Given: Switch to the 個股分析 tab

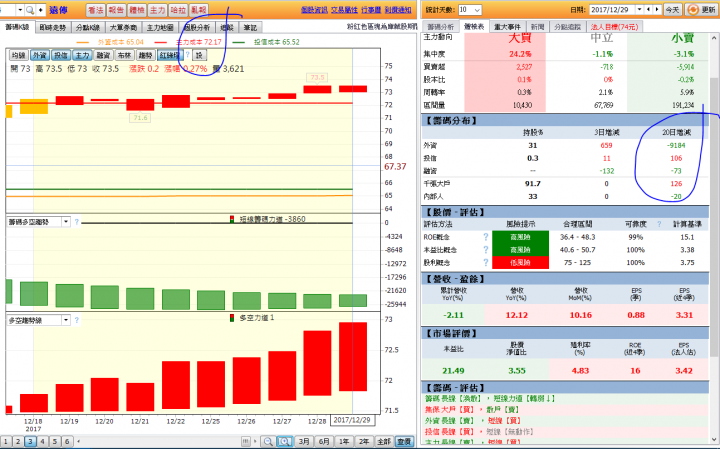Looking at the screenshot, I should [x=197, y=28].
